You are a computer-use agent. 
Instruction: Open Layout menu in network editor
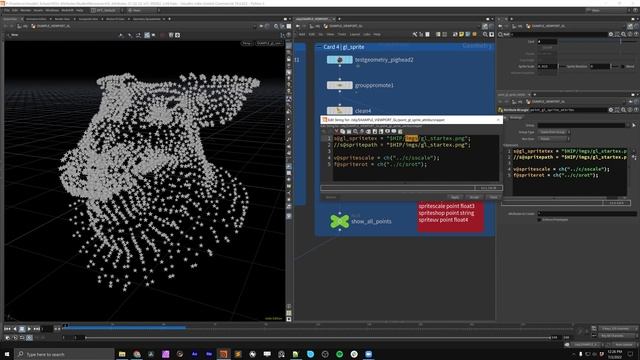[x=355, y=35]
